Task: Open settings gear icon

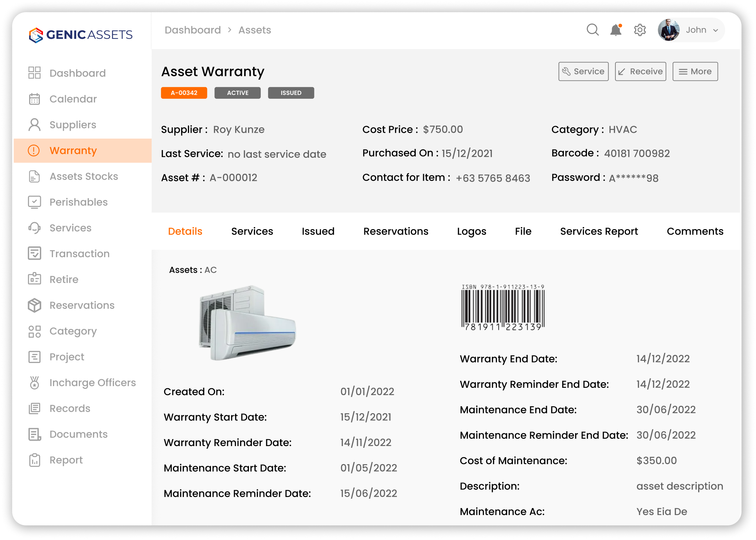Action: [640, 30]
